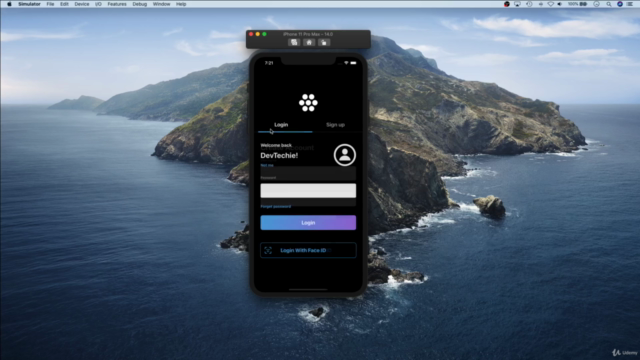The image size is (640, 360).
Task: Open the File menu
Action: pos(50,4)
